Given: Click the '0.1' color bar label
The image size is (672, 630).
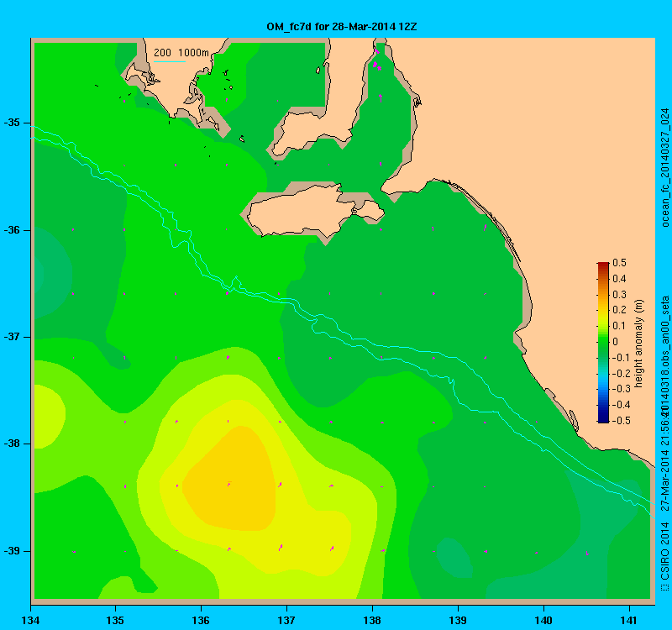Looking at the screenshot, I should [619, 326].
